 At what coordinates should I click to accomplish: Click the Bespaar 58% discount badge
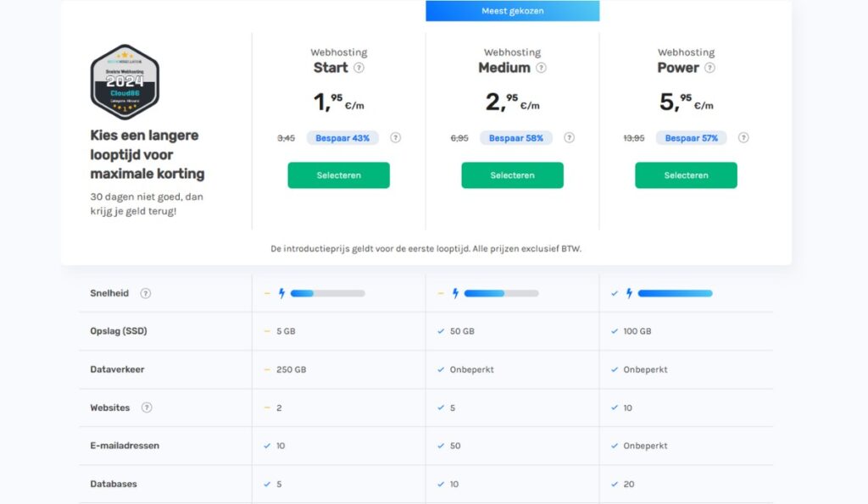coord(516,138)
